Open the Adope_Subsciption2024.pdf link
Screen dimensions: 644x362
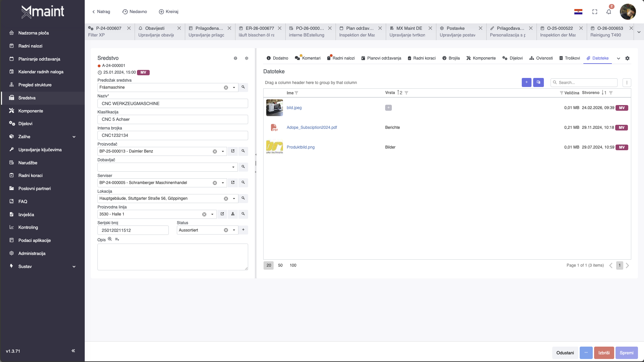point(311,127)
